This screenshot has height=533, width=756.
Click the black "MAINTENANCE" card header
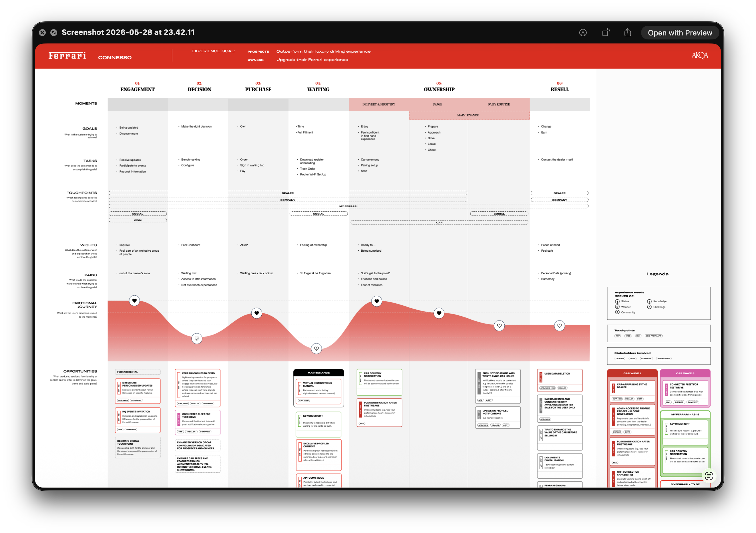(319, 373)
